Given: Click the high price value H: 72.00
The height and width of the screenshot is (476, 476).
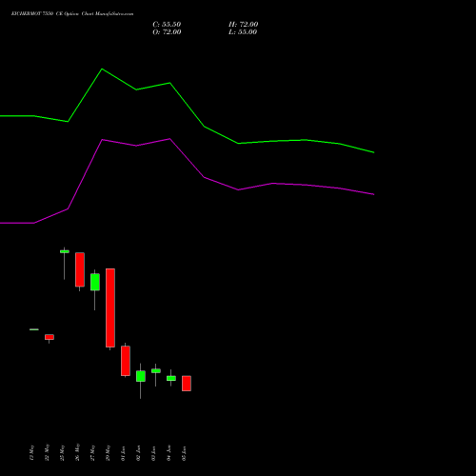Looking at the screenshot, I should pos(244,25).
